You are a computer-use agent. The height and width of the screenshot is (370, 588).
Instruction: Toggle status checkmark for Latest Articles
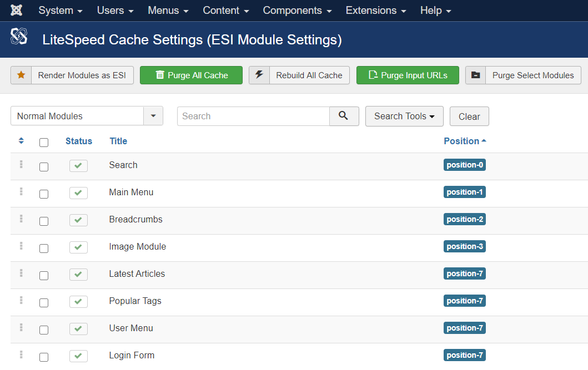[x=78, y=275]
